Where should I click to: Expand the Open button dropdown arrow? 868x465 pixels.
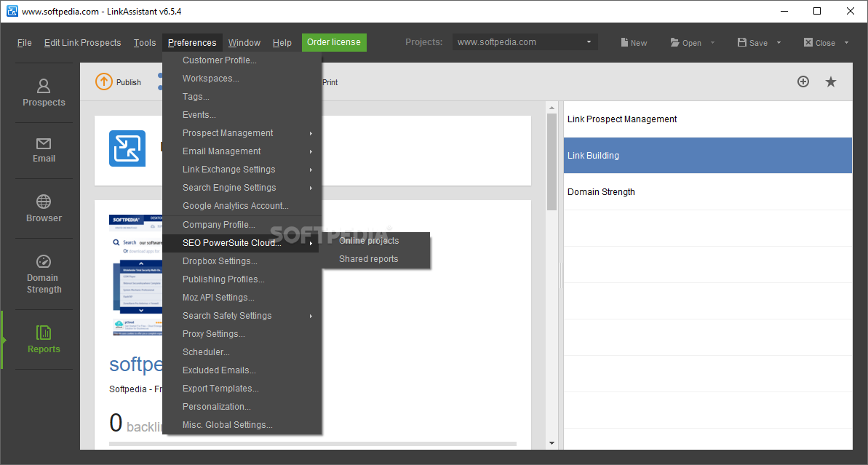[712, 43]
